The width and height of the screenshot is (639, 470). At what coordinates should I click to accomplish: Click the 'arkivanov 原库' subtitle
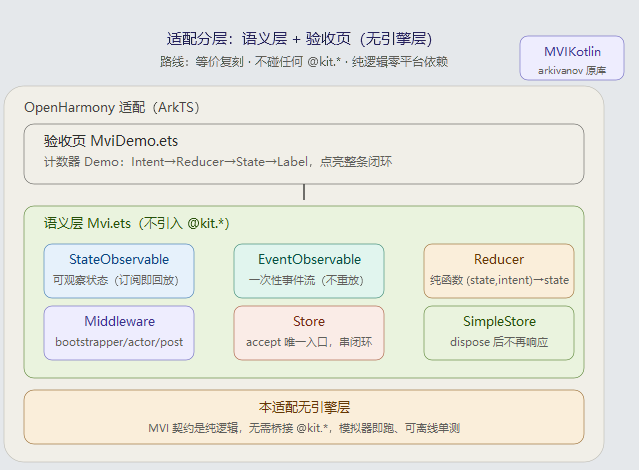click(572, 71)
